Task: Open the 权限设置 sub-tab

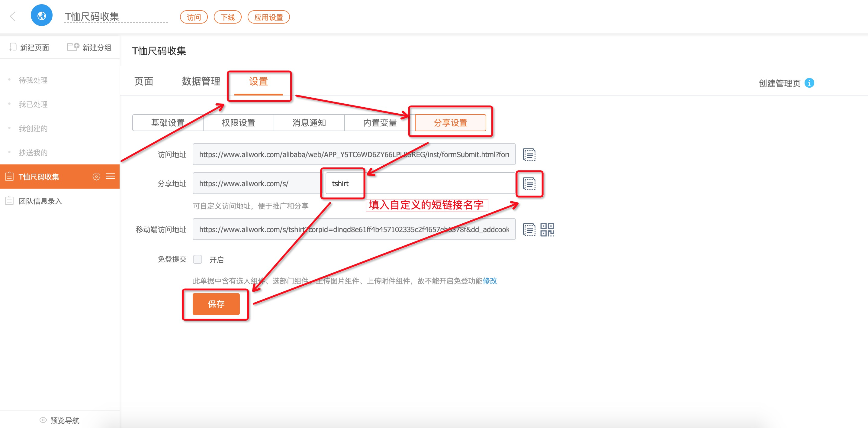Action: click(x=238, y=123)
